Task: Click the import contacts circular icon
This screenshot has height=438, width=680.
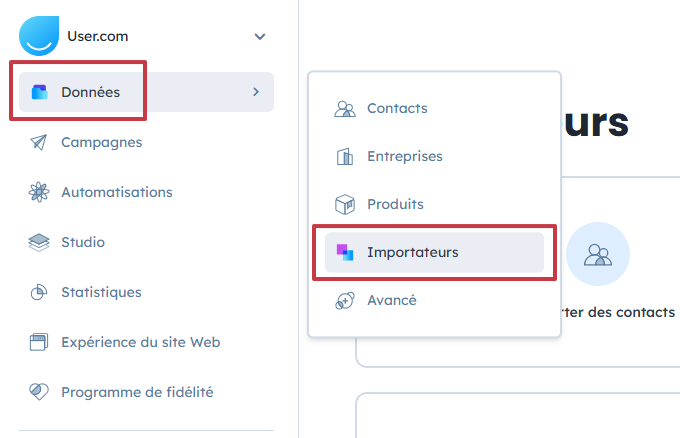Action: (x=598, y=254)
